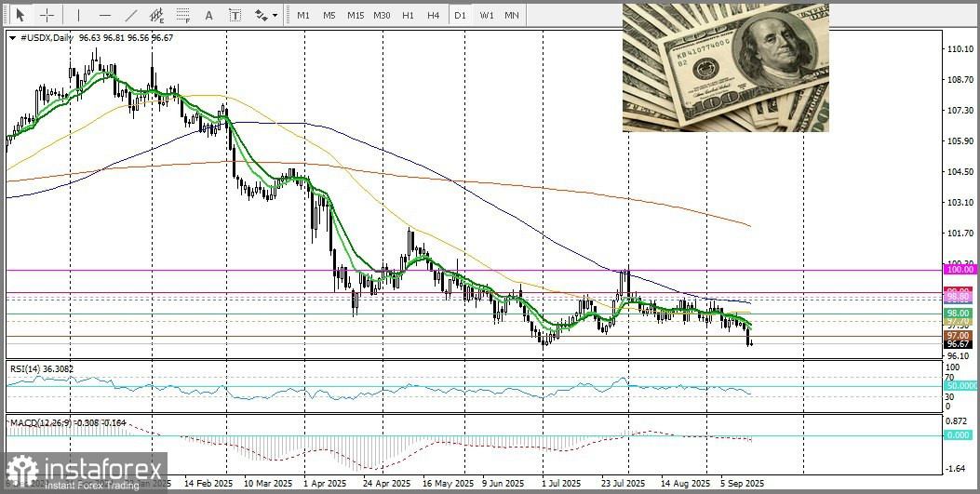
Task: Click the 98.00 green price label
Action: point(959,313)
